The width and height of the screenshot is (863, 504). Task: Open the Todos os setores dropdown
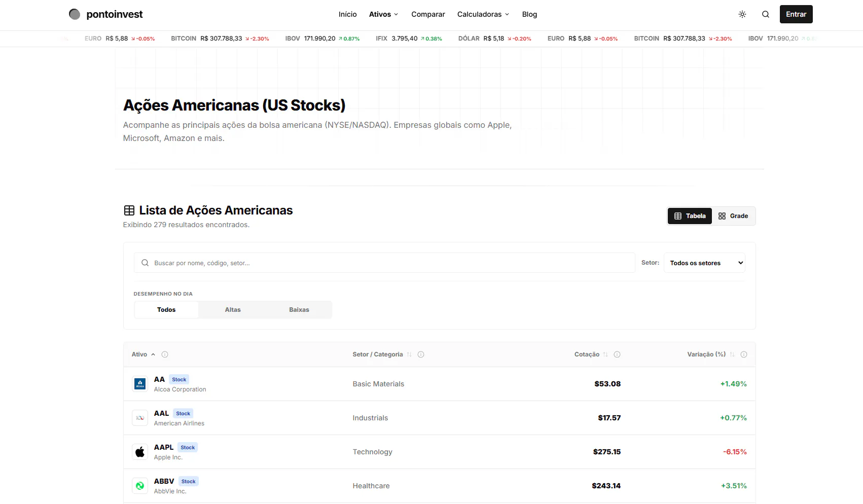(x=704, y=263)
